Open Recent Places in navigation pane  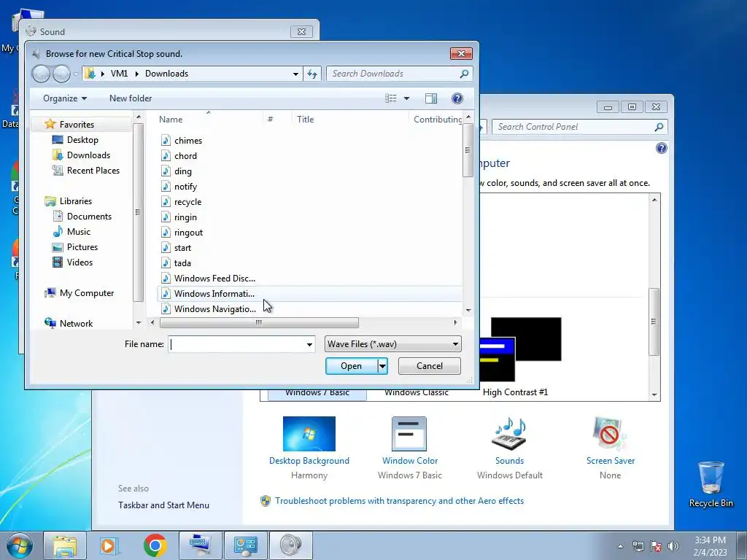pos(93,170)
